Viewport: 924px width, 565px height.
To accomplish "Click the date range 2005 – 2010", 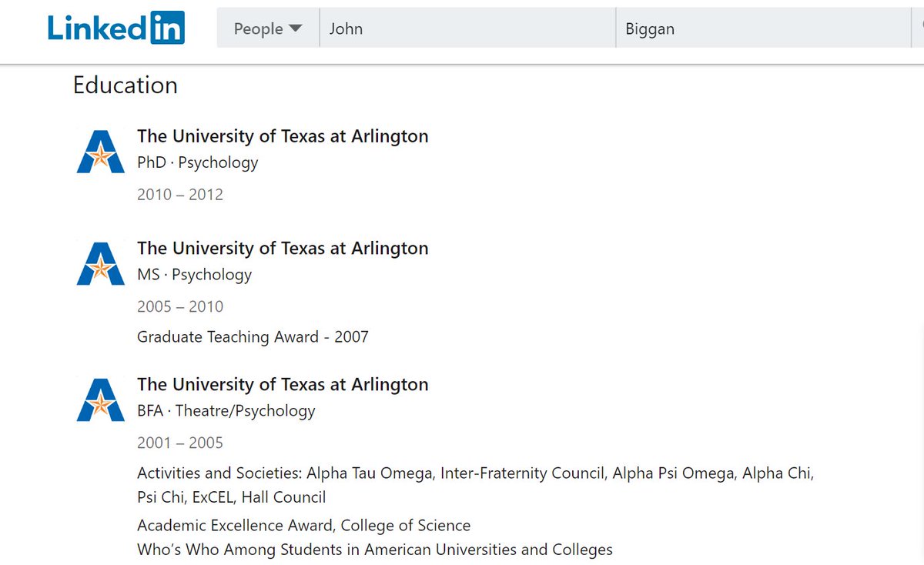I will click(x=180, y=307).
